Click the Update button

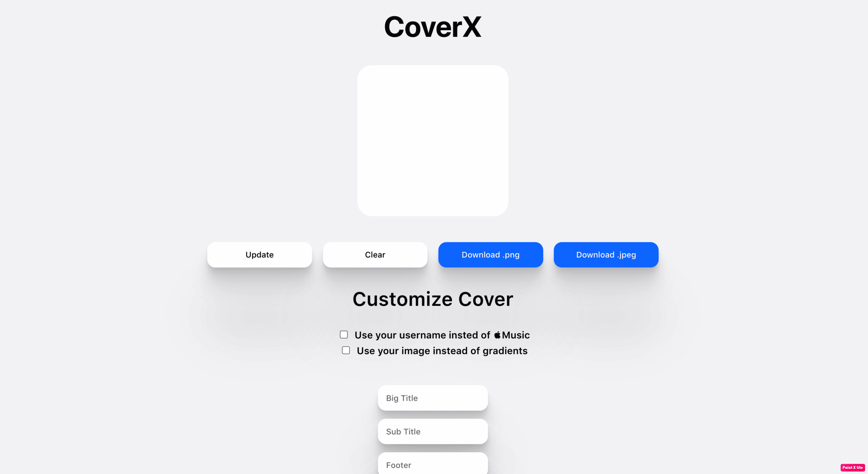[259, 254]
